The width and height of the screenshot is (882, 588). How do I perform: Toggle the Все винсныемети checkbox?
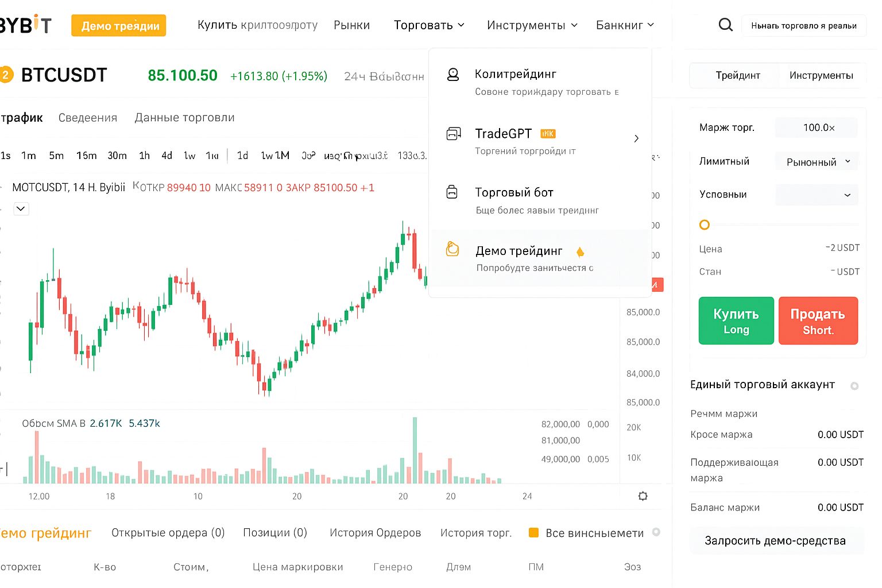(x=533, y=533)
